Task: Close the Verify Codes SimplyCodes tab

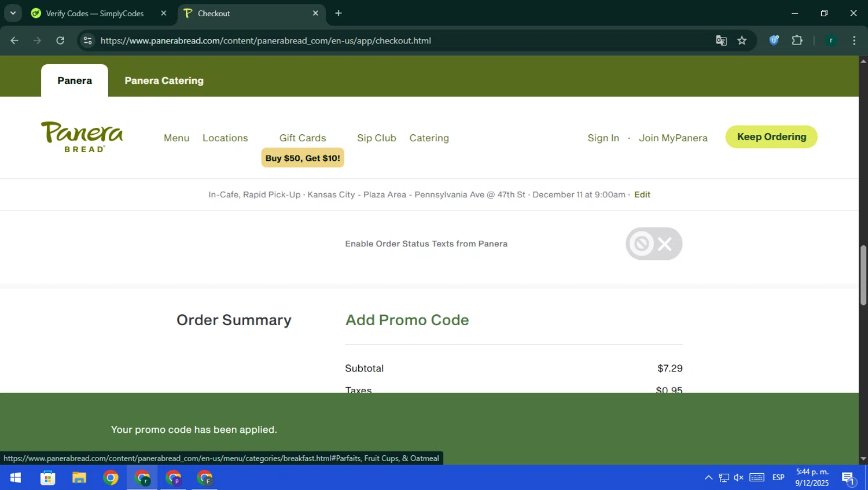Action: coord(164,13)
